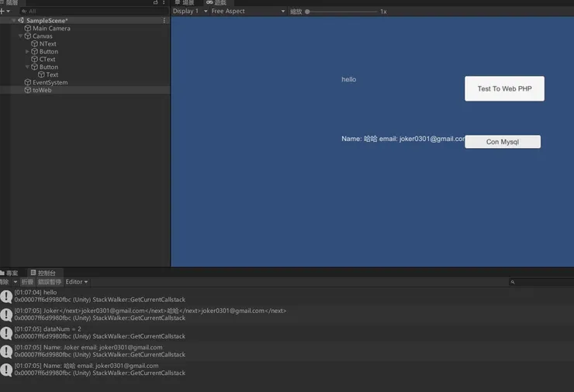The height and width of the screenshot is (392, 574).
Task: Toggle the Hierarchy panel lock icon
Action: point(155,2)
